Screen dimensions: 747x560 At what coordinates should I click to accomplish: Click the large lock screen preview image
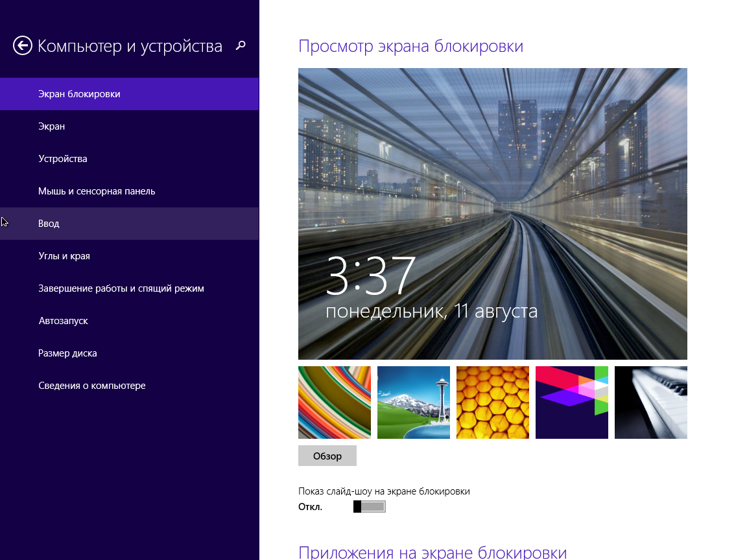493,214
